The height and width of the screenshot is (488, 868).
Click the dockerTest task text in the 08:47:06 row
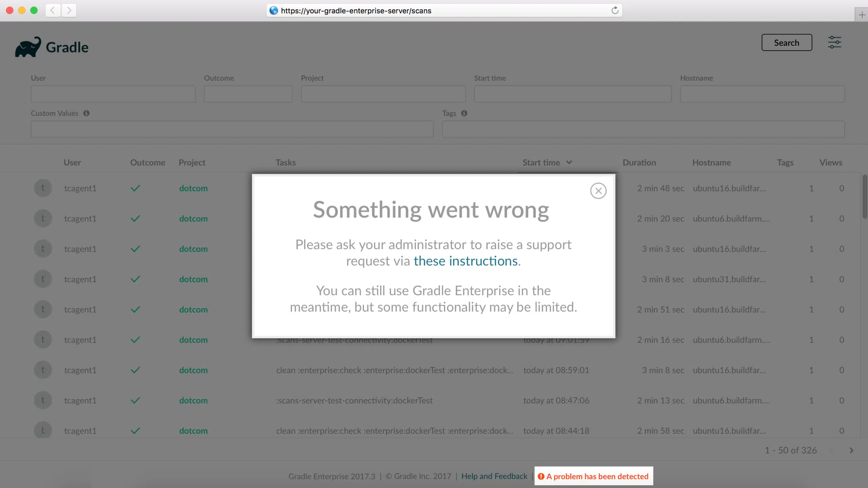pyautogui.click(x=354, y=400)
